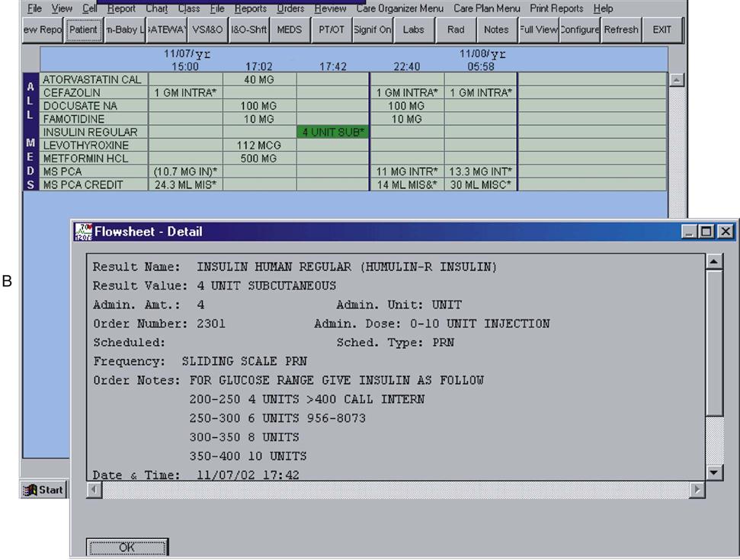Select the PT/OT toolbar button

[x=331, y=30]
